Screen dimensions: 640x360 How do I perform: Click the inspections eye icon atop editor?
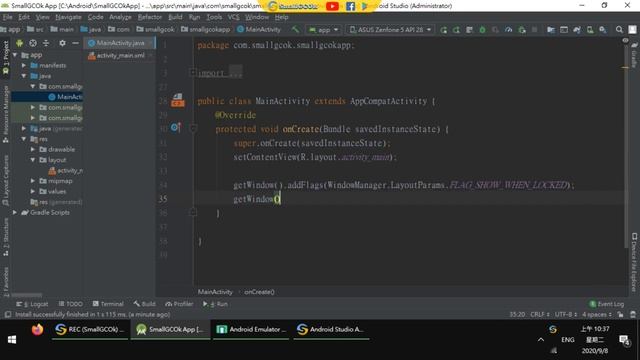[x=625, y=40]
